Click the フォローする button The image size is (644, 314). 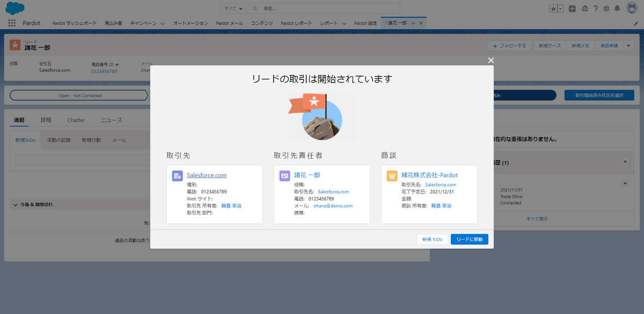[x=510, y=46]
